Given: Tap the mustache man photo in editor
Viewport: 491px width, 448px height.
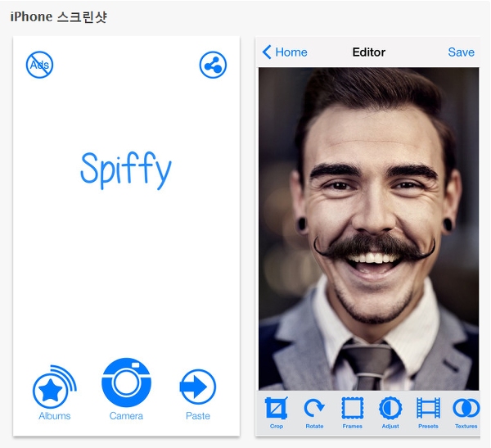Looking at the screenshot, I should coord(368,229).
